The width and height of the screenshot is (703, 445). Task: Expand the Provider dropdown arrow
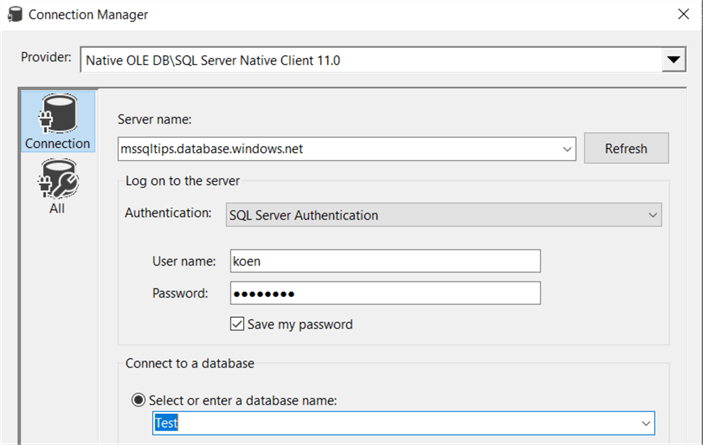[674, 60]
